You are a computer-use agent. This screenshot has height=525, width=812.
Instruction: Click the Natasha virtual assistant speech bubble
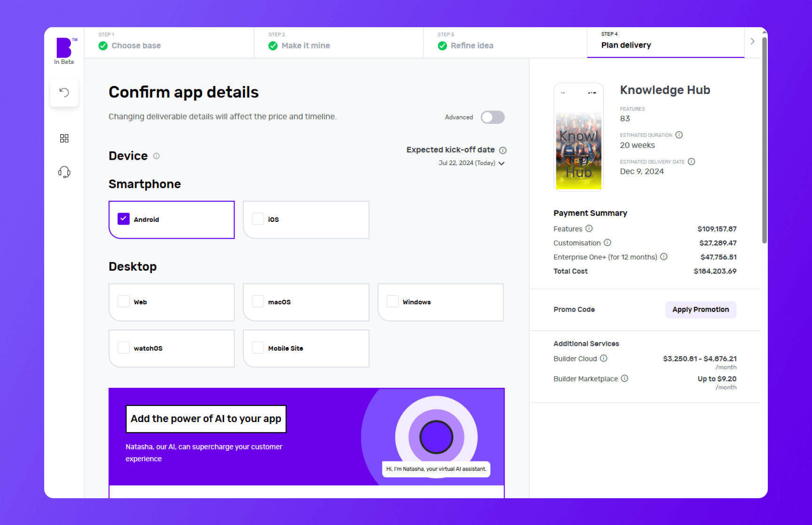[x=436, y=469]
